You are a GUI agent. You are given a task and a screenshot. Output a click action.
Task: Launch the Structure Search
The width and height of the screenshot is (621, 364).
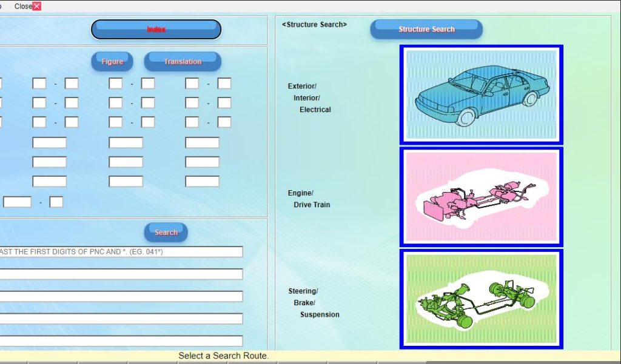point(426,28)
